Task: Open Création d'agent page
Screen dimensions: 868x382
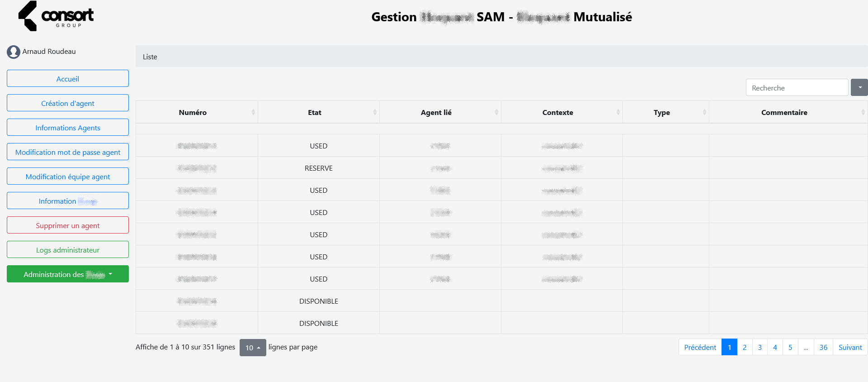Action: 68,103
